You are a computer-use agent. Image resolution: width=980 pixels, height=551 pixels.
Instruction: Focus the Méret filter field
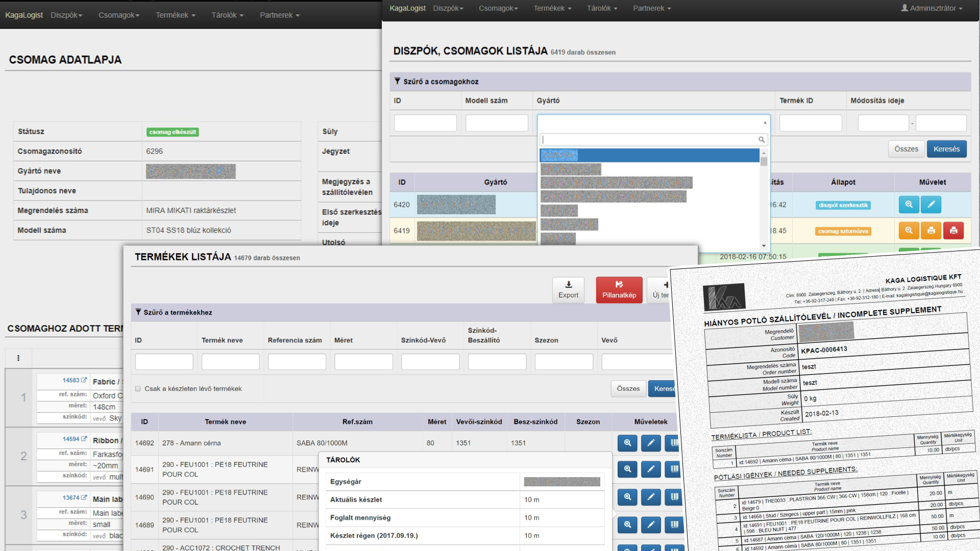(363, 362)
